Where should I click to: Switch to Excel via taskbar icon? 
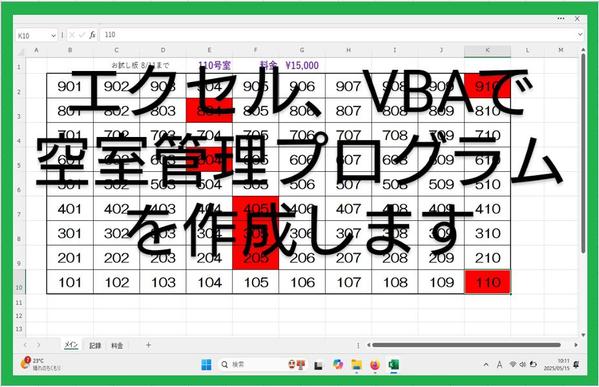tap(393, 365)
